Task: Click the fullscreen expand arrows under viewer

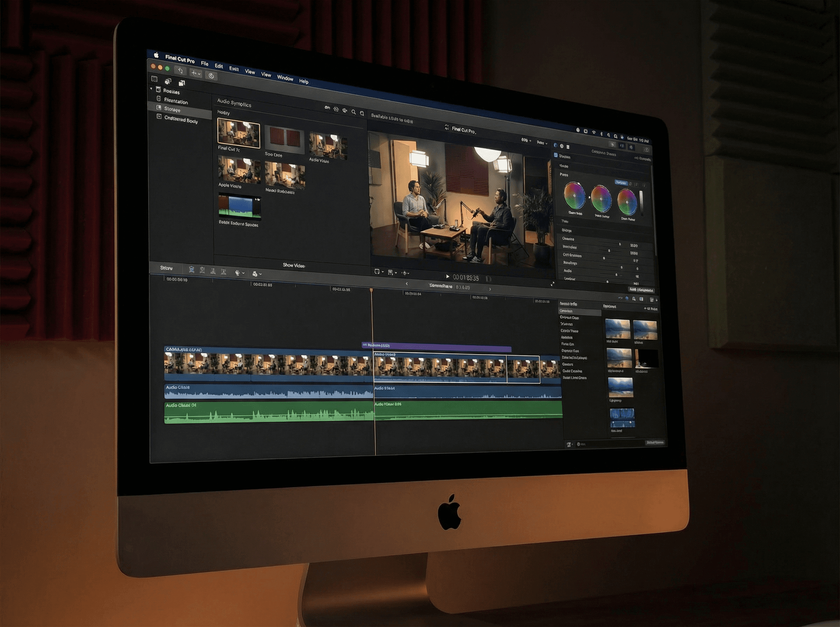Action: [x=553, y=283]
